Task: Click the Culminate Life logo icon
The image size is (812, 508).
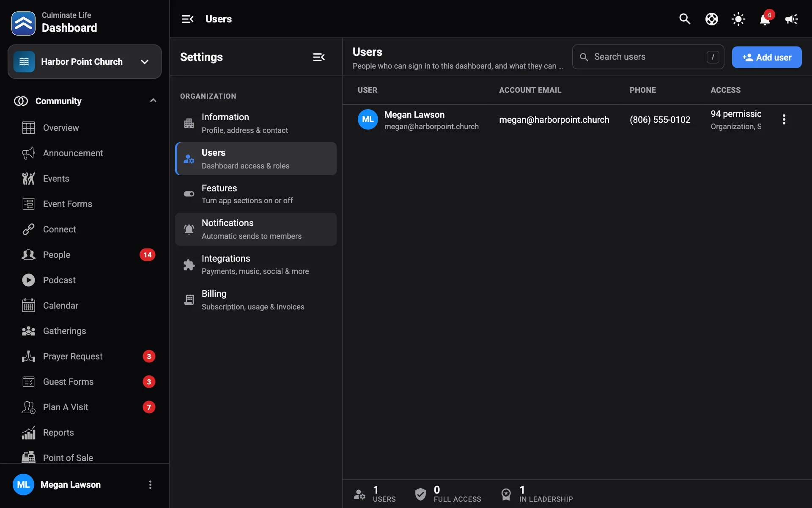Action: pyautogui.click(x=23, y=23)
